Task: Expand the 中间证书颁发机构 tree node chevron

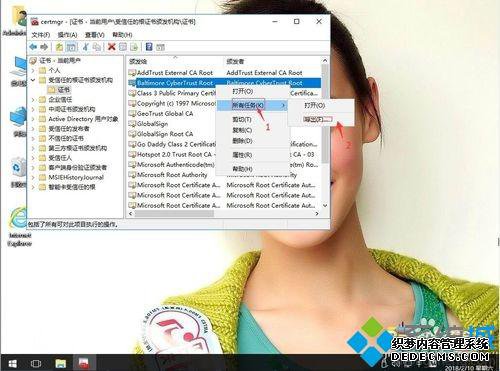Action: (x=33, y=109)
